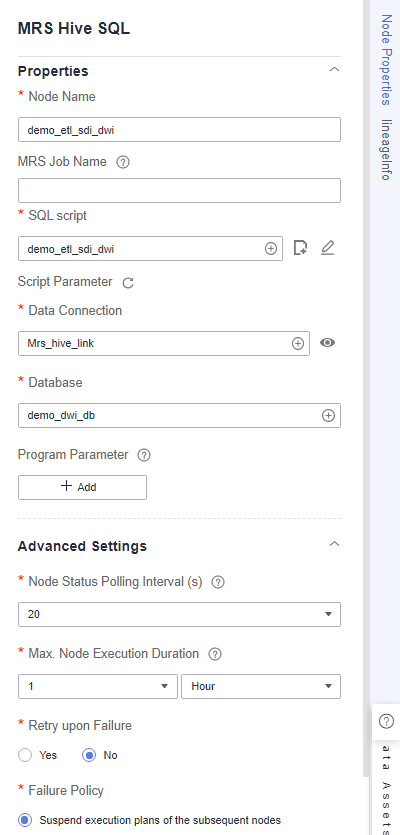Click the help icon beside MRS Job Name
This screenshot has height=835, width=400.
123,162
